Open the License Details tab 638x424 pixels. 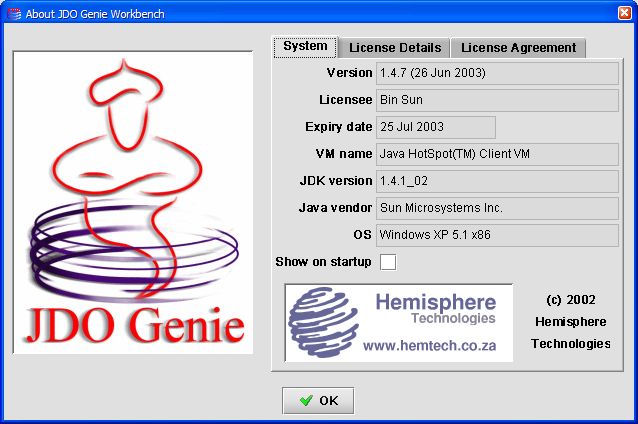pos(394,48)
